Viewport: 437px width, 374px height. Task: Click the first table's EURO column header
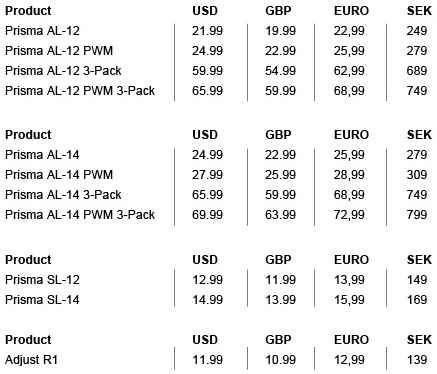click(351, 11)
